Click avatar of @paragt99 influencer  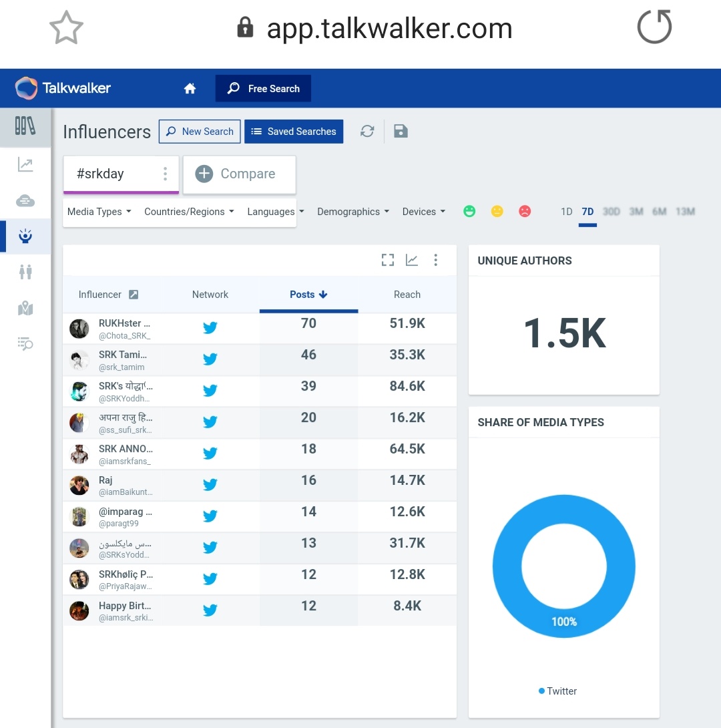pyautogui.click(x=79, y=517)
